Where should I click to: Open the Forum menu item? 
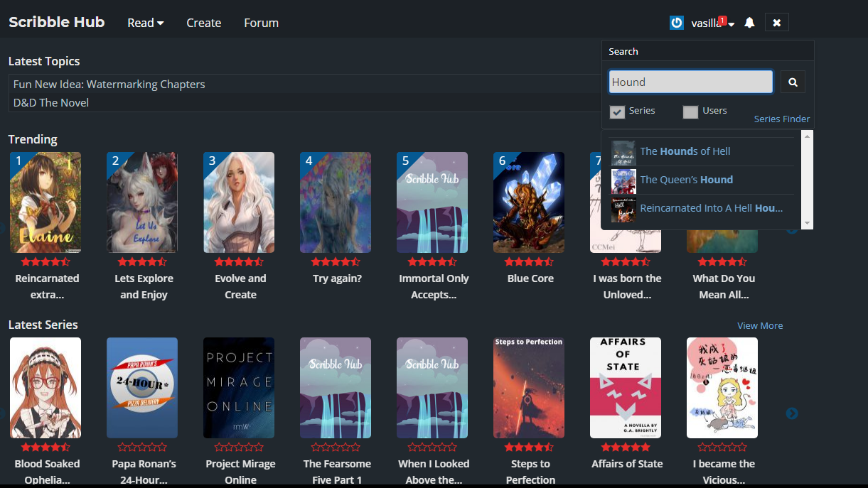coord(261,23)
